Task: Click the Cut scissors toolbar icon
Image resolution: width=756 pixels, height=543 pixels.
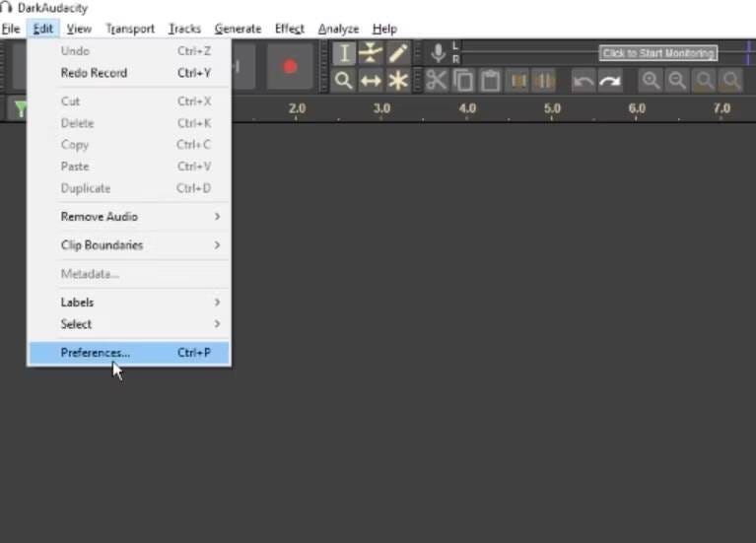Action: (x=437, y=81)
